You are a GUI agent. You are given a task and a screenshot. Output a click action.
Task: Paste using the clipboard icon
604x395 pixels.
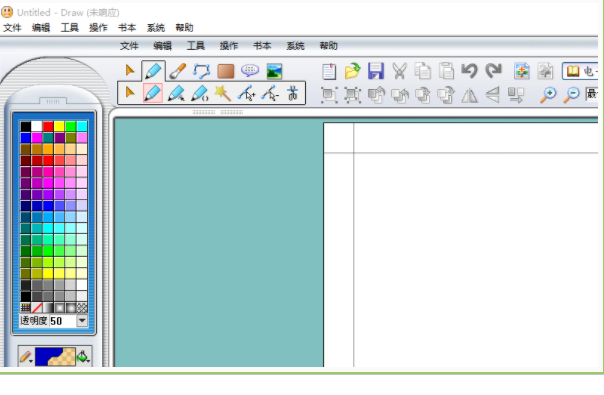446,71
